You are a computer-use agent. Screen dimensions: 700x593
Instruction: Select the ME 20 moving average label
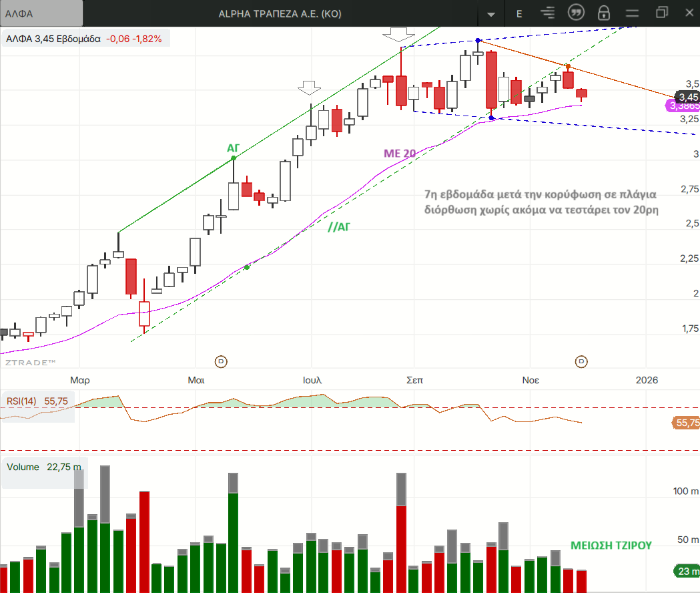(400, 153)
